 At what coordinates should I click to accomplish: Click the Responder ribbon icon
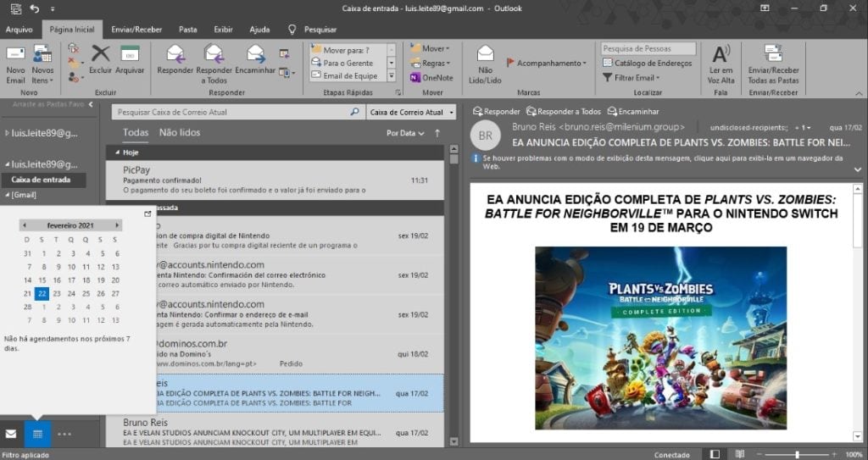(x=175, y=60)
